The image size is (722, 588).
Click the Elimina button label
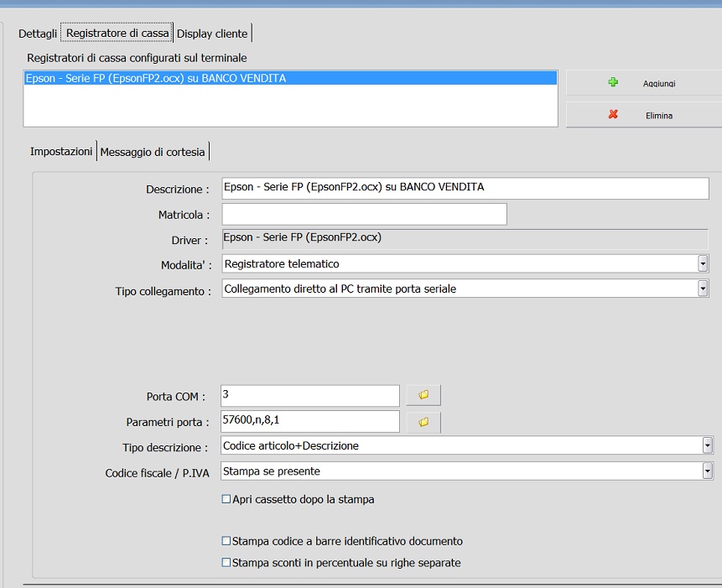point(659,116)
